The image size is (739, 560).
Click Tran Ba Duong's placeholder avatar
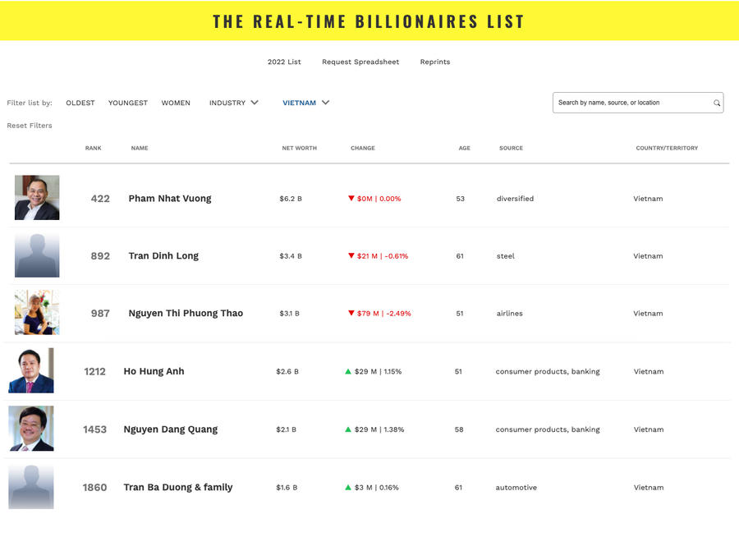pyautogui.click(x=31, y=487)
